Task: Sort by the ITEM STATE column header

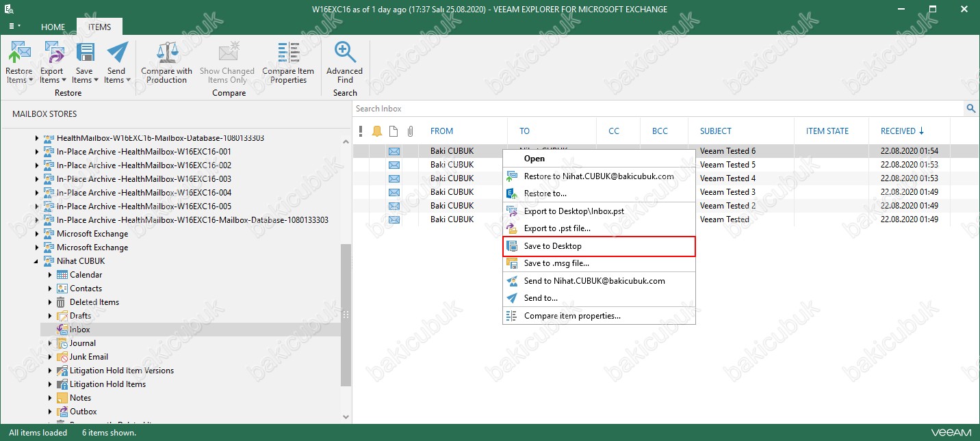Action: click(x=827, y=131)
